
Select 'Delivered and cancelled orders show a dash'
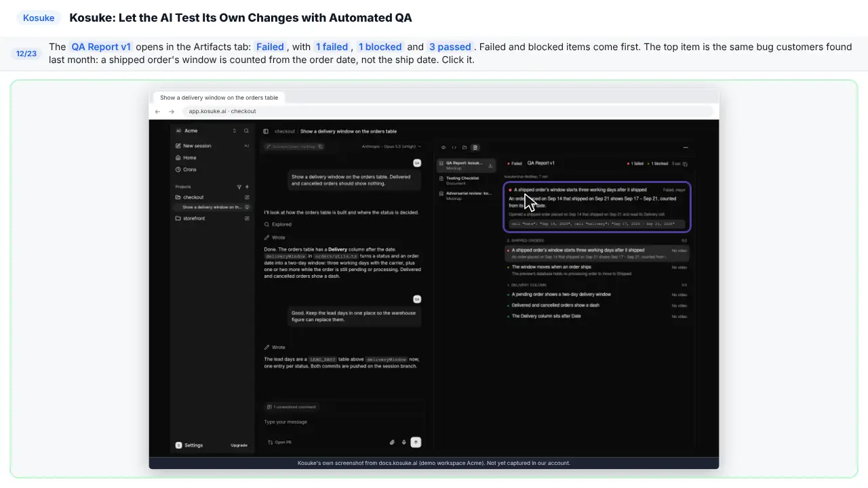tap(597, 306)
